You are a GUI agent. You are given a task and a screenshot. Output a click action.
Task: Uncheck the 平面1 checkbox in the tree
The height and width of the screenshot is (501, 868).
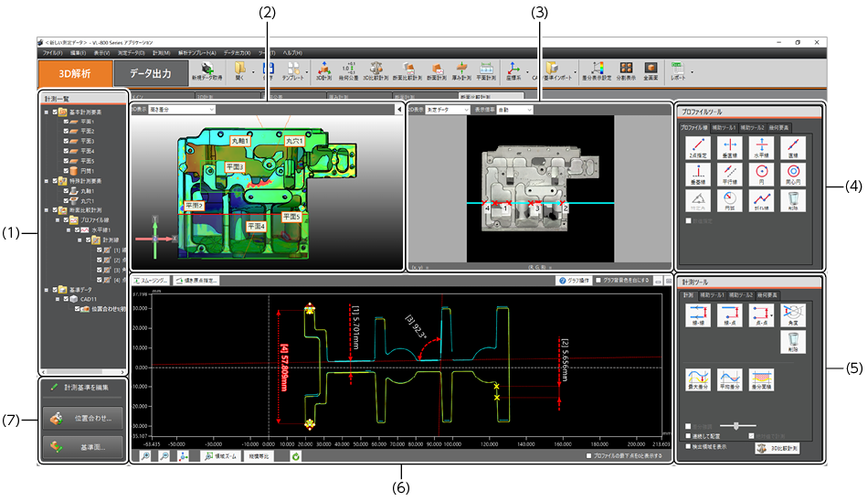pyautogui.click(x=64, y=121)
